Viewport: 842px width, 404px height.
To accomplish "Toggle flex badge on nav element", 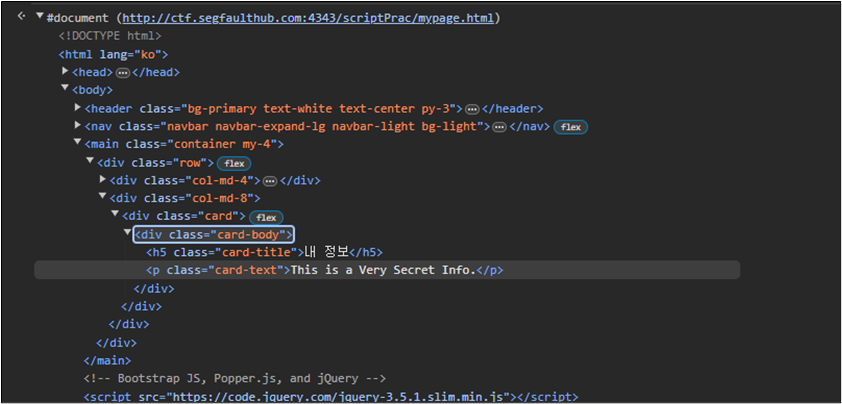I will pyautogui.click(x=571, y=127).
